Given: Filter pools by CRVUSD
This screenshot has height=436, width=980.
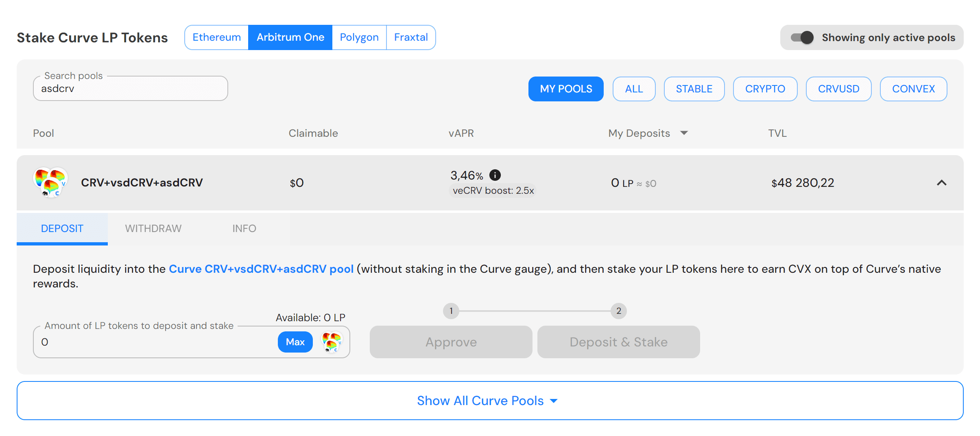Looking at the screenshot, I should pos(838,89).
